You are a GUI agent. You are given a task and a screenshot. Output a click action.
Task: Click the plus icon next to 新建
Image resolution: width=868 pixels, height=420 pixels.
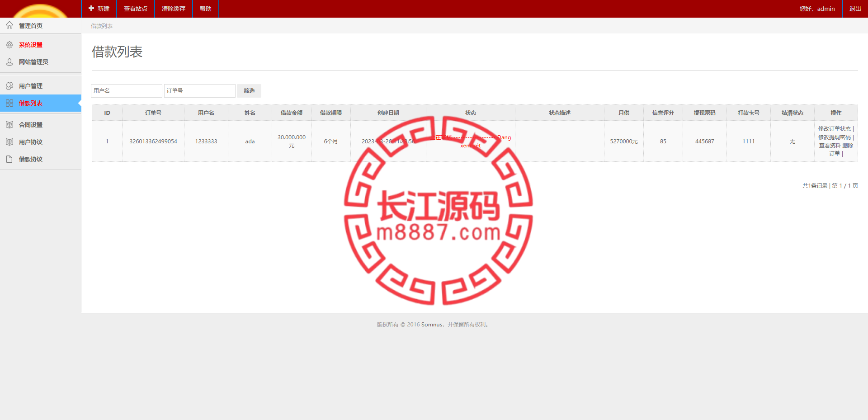(91, 9)
